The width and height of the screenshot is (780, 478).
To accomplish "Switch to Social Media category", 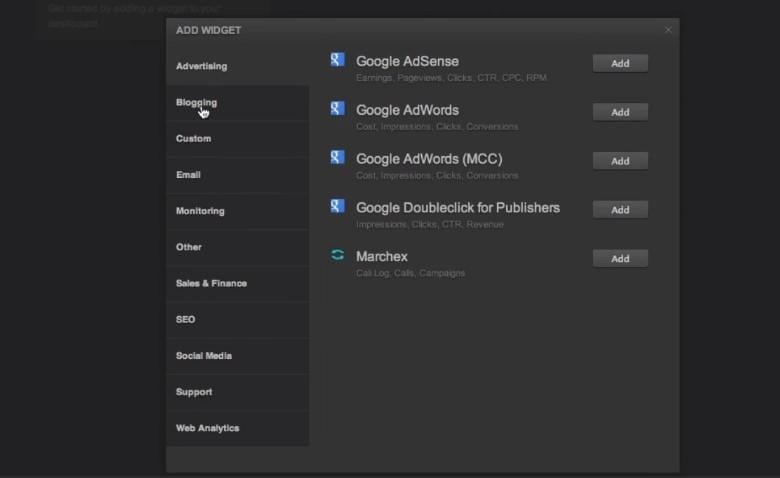I will click(238, 356).
